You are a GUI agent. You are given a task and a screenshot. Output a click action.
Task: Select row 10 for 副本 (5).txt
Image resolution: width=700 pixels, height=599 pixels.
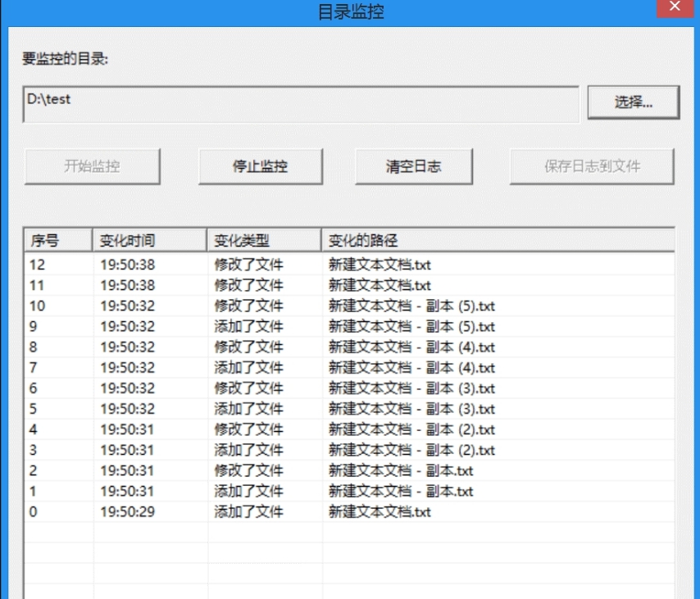coord(246,306)
